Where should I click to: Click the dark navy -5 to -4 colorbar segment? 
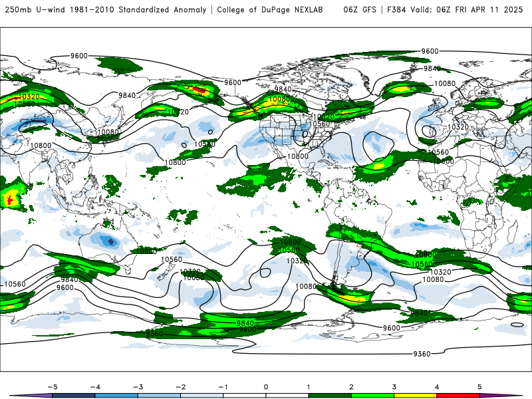pos(74,396)
